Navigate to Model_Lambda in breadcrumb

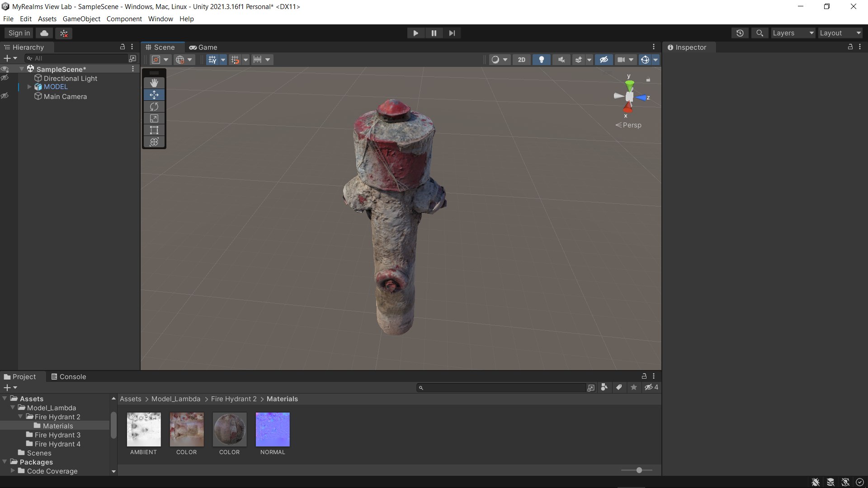(175, 399)
